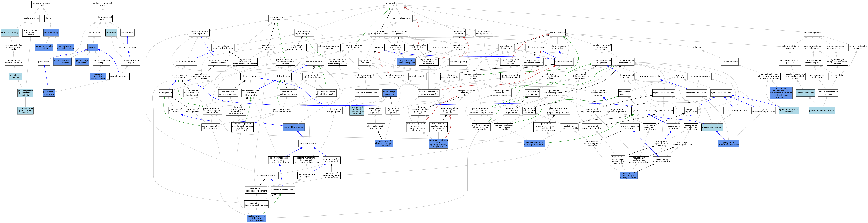Image resolution: width=868 pixels, height=223 pixels.
Task: Select blue 'negative regulation of receptor signaling pathway via JAK-STAT'
Action: [x=438, y=144]
